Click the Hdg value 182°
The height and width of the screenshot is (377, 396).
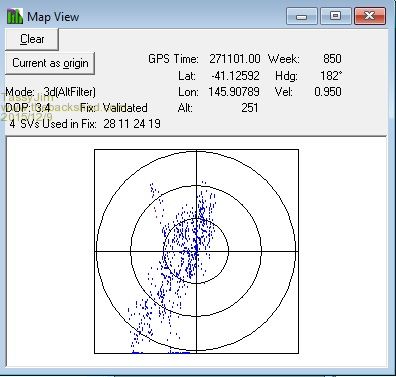click(331, 76)
